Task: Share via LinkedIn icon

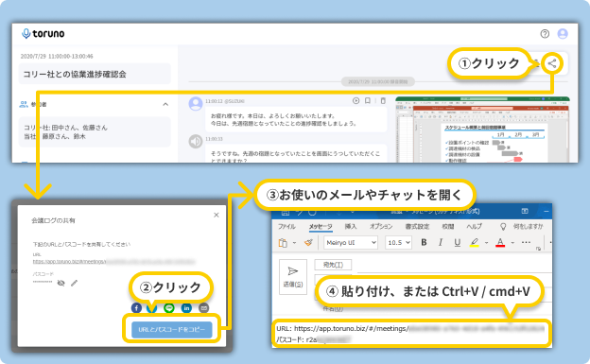Action: coord(186,308)
